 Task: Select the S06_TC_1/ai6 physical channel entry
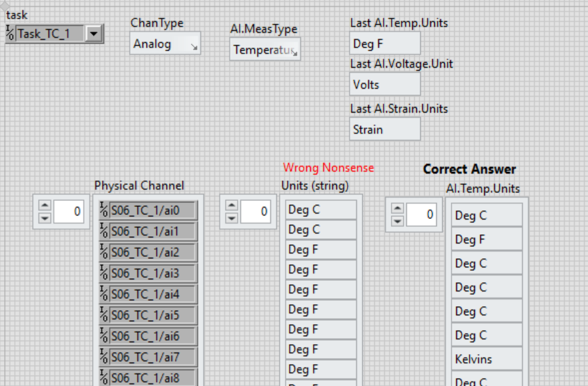152,337
